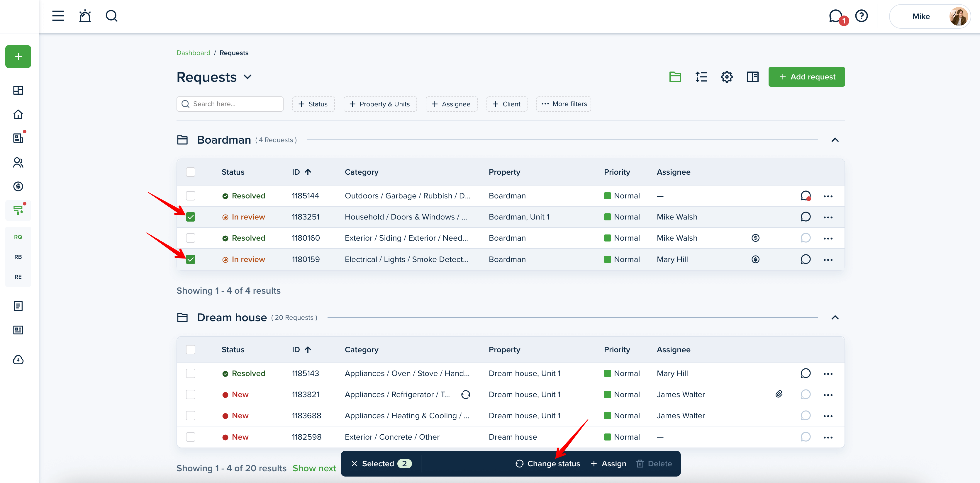Click the alarm bell notifications icon
Viewport: 980px width, 483px height.
click(85, 16)
